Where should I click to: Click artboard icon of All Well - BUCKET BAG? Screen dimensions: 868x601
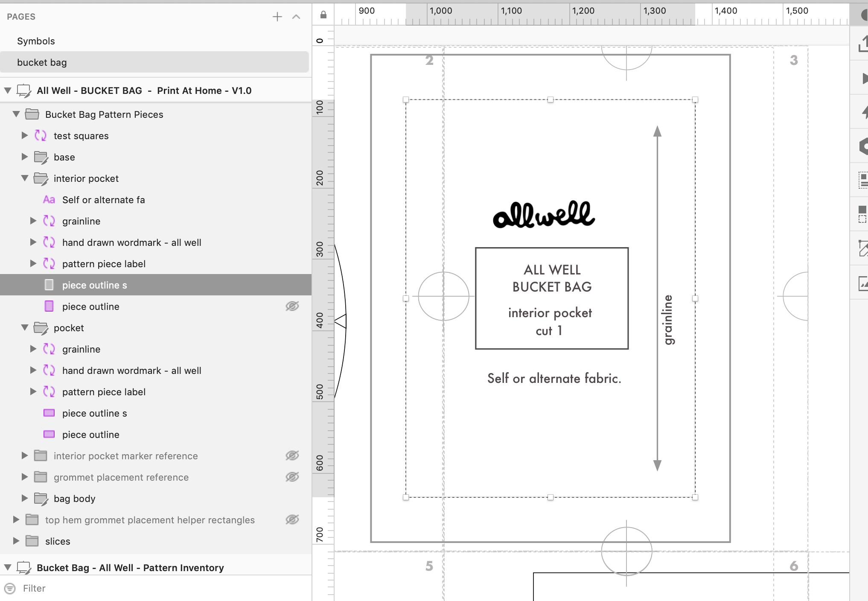coord(24,90)
